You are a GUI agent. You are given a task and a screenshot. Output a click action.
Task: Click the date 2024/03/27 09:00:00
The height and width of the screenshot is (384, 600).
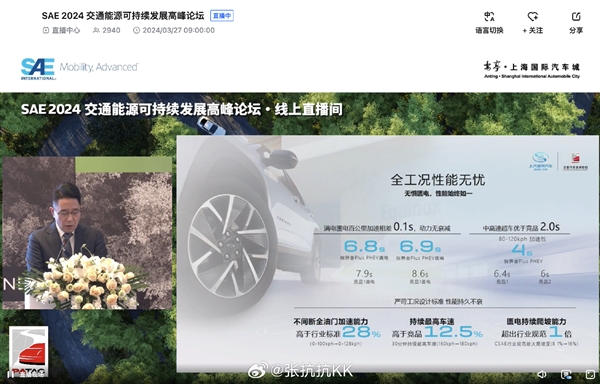174,30
